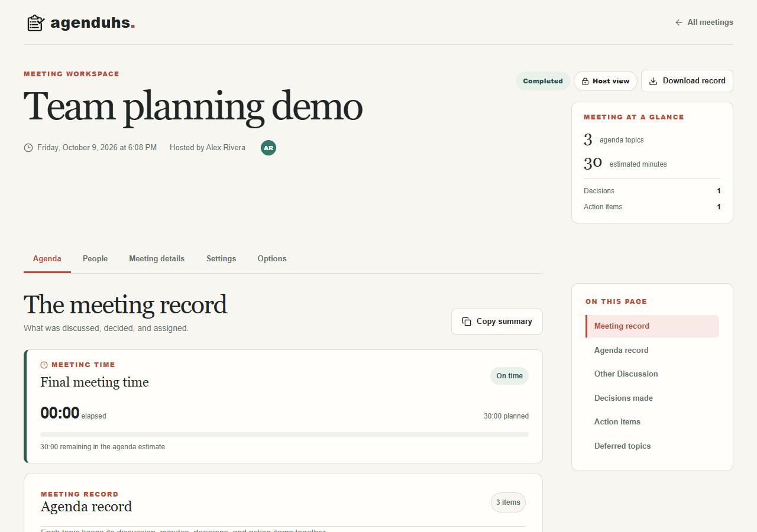Select the Options tab
This screenshot has height=532, width=757.
pyautogui.click(x=272, y=259)
